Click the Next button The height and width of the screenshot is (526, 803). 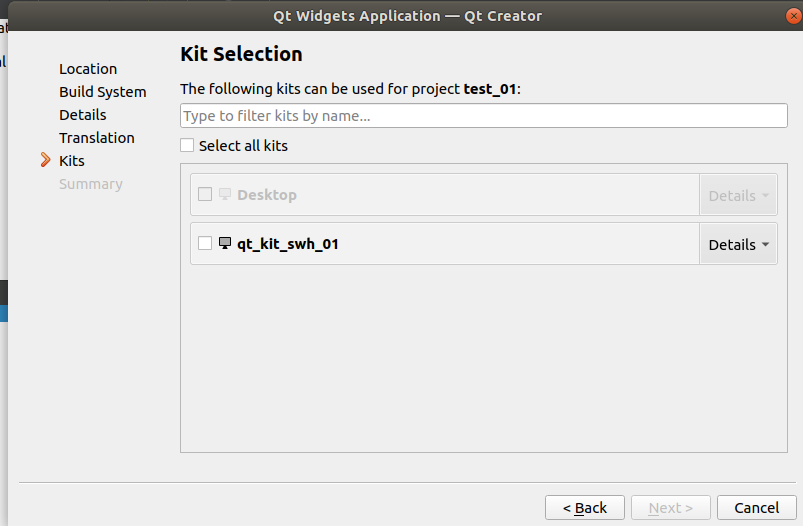pos(670,508)
